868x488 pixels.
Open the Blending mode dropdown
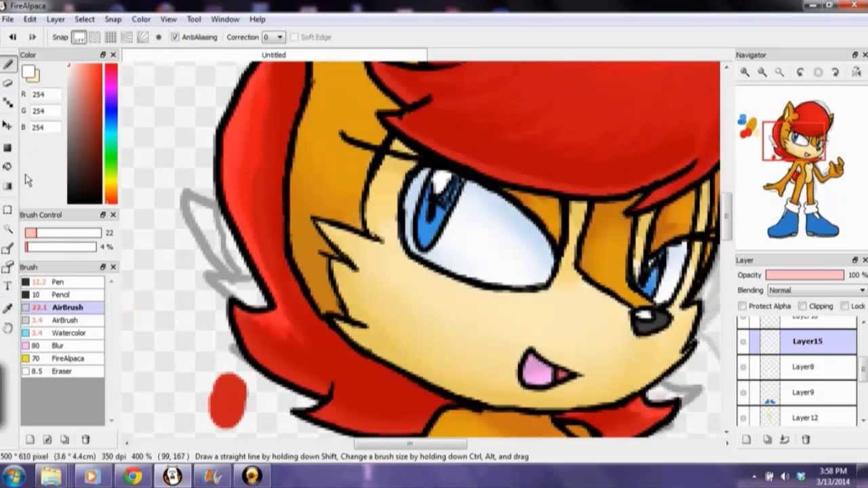pyautogui.click(x=817, y=290)
